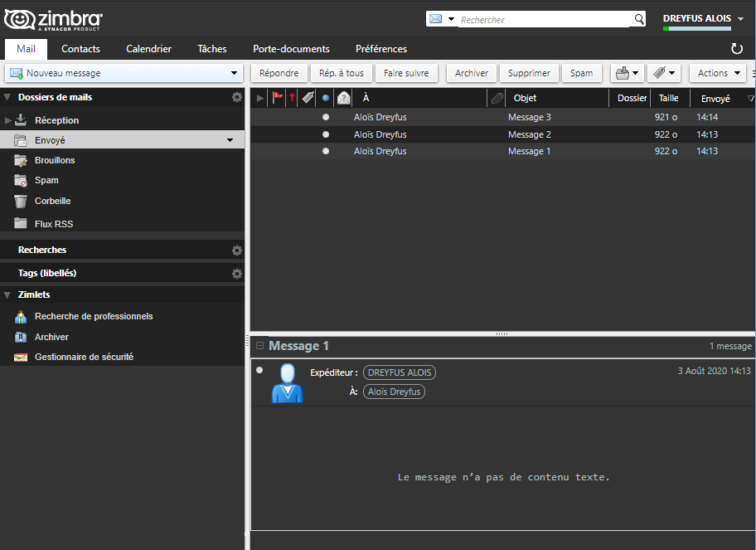
Task: Open the Envoyé folder dropdown arrow
Action: click(230, 140)
